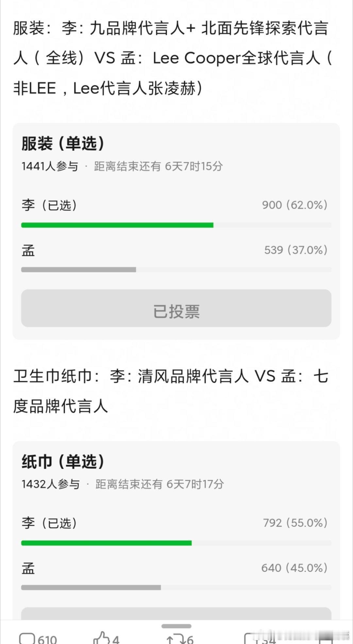Click the 1432人参与 participant count
Viewport: 353px width, 644px height.
pos(51,484)
